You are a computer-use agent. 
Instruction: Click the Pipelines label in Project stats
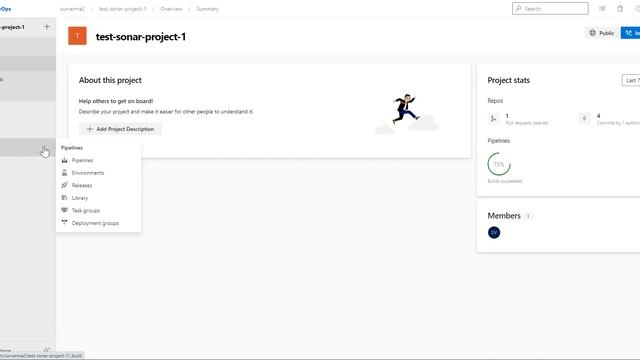point(498,141)
